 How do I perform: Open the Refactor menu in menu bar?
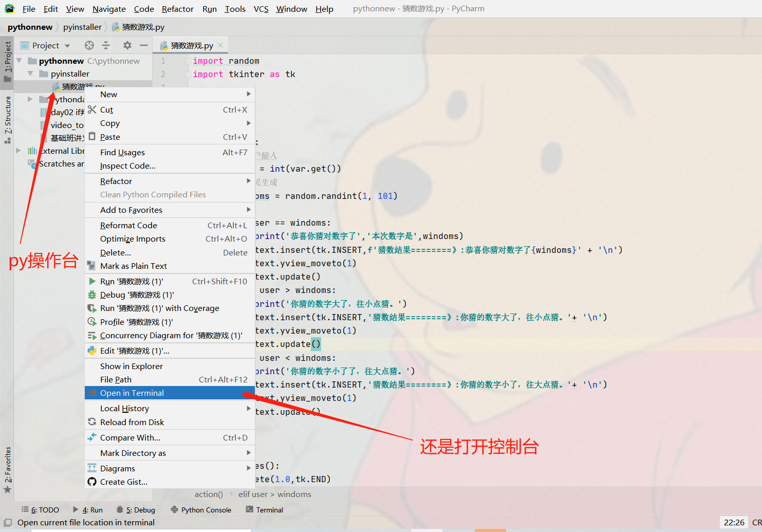pyautogui.click(x=178, y=9)
